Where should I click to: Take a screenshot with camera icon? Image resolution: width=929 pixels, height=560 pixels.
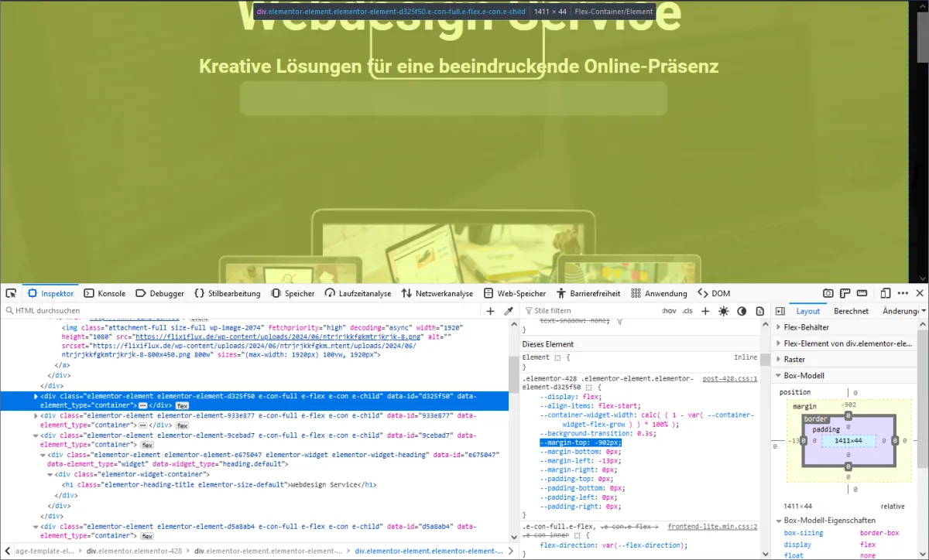tap(828, 293)
